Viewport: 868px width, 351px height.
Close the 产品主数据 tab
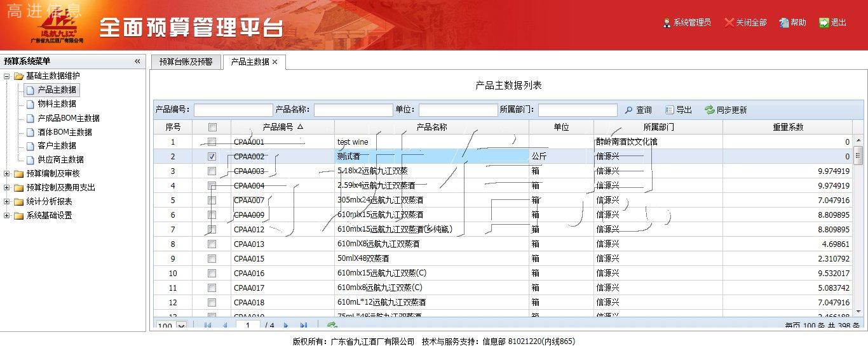[x=275, y=62]
